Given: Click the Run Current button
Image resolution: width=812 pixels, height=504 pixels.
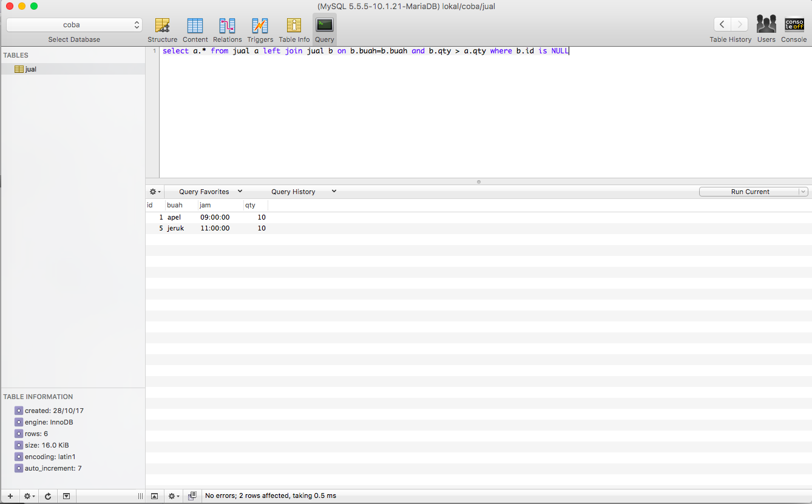Looking at the screenshot, I should 749,192.
